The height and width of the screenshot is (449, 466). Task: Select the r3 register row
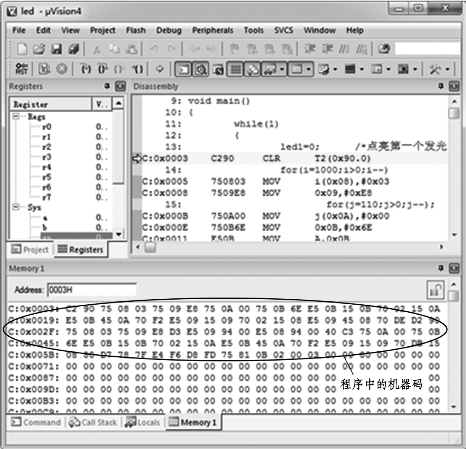(62, 157)
